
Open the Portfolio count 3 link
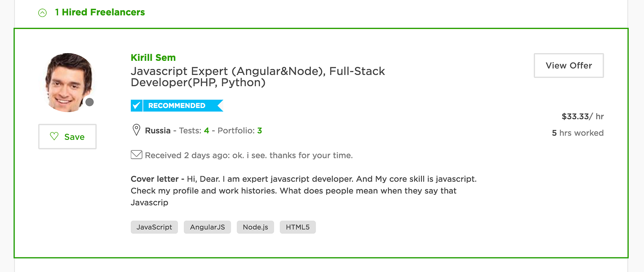pyautogui.click(x=260, y=131)
